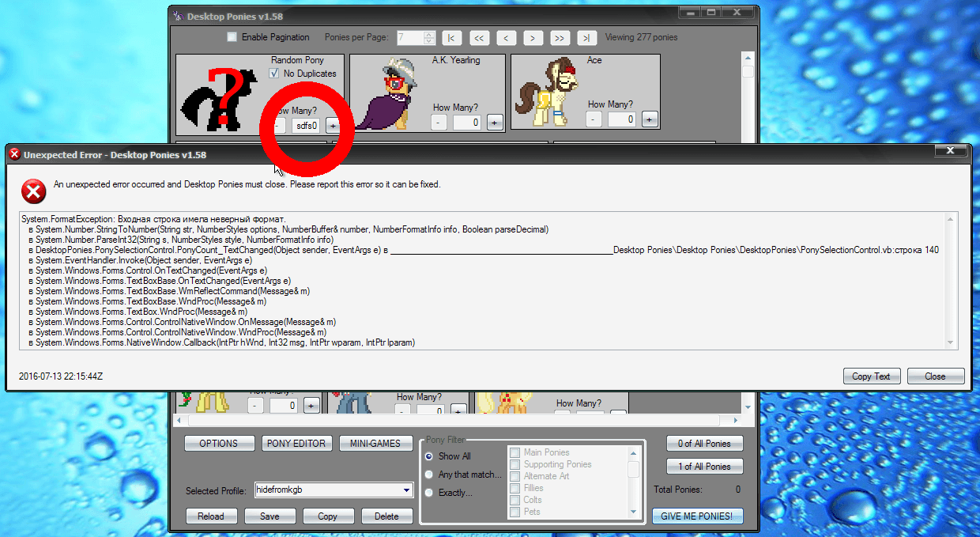980x537 pixels.
Task: Copy the selected profile
Action: [328, 516]
